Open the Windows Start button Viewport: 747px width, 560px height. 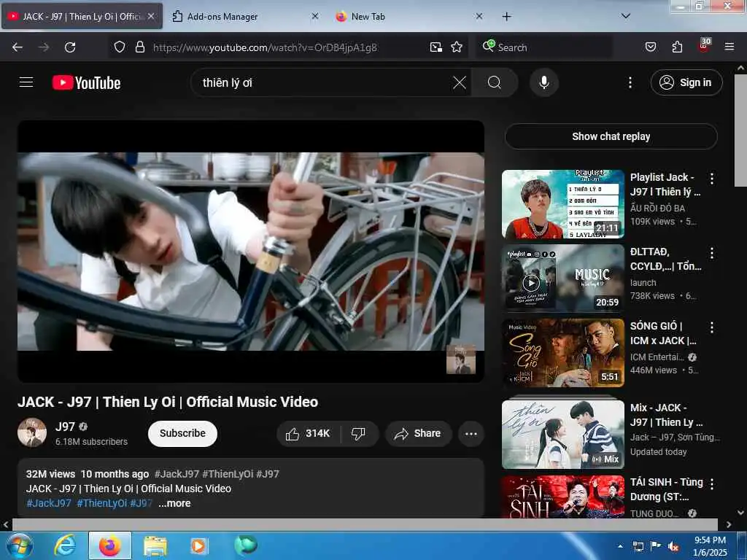click(20, 546)
